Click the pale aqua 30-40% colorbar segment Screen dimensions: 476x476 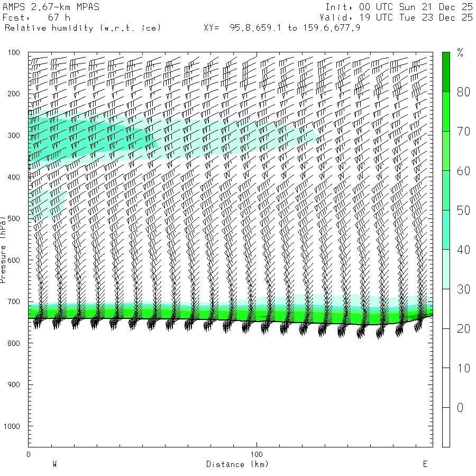click(x=446, y=269)
